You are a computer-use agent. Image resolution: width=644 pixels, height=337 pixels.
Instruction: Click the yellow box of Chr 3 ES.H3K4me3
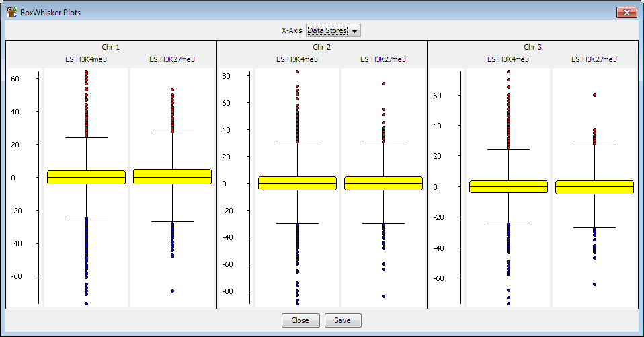508,186
